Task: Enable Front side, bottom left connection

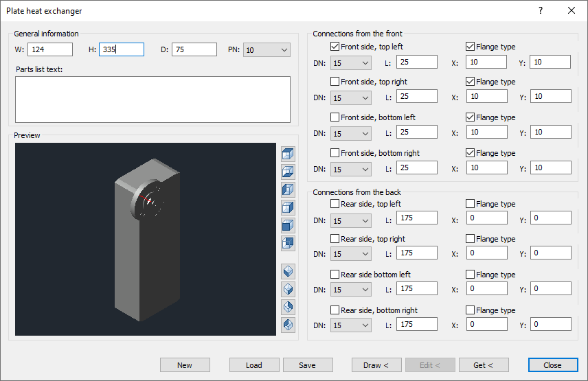Action: point(335,117)
